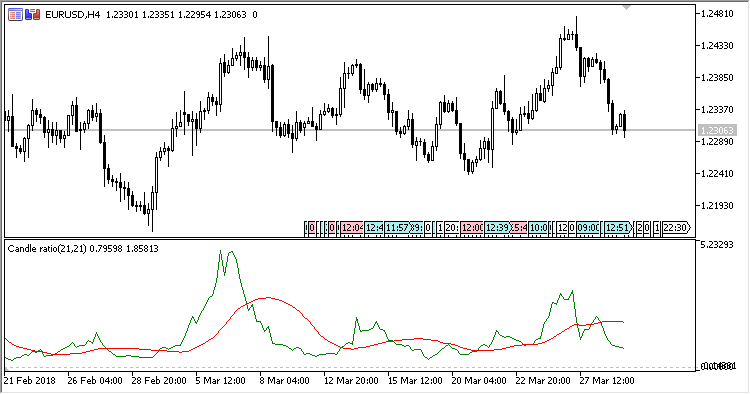Select the green candle ratio line peak

point(232,252)
